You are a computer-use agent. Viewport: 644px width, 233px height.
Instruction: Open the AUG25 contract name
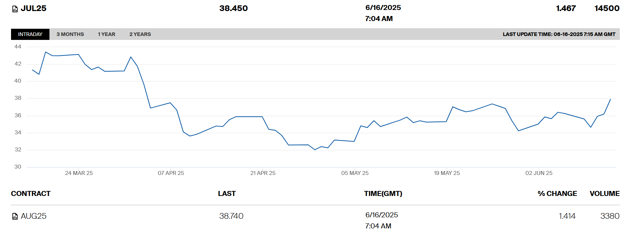[x=33, y=216]
